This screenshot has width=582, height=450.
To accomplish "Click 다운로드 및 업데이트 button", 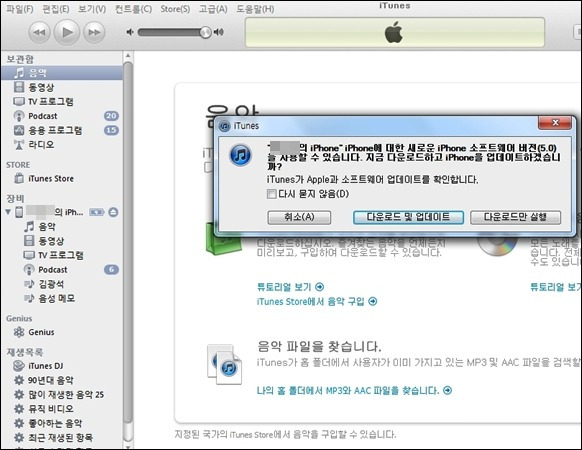I will click(x=408, y=217).
